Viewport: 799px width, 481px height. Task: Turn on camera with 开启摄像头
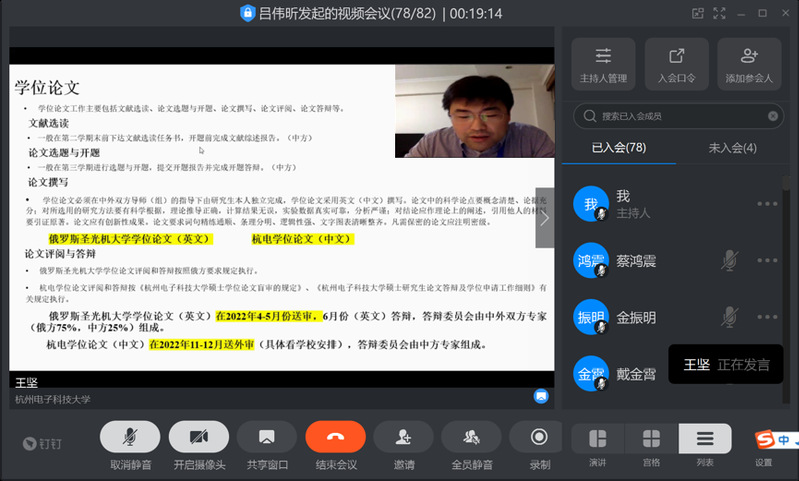199,437
